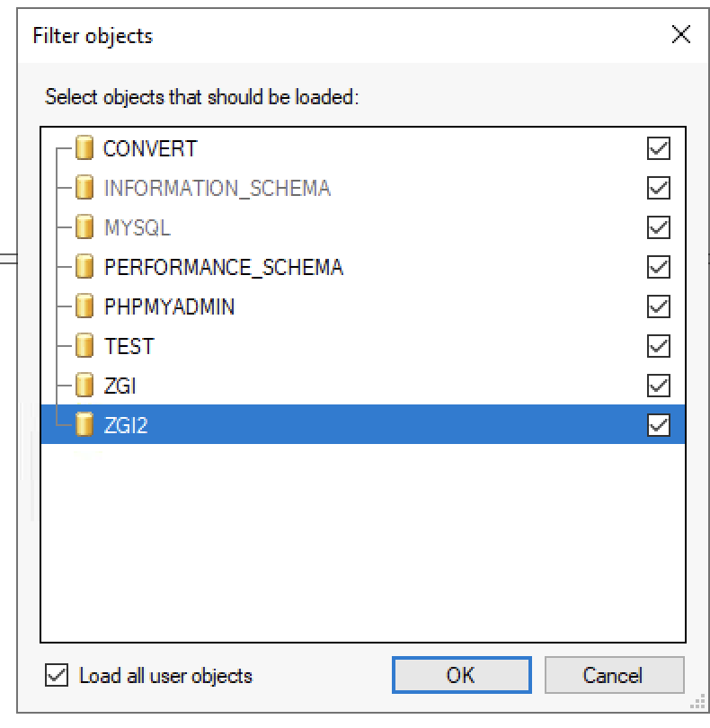Dismiss dialog with Cancel button
710x728 pixels.
[x=614, y=675]
